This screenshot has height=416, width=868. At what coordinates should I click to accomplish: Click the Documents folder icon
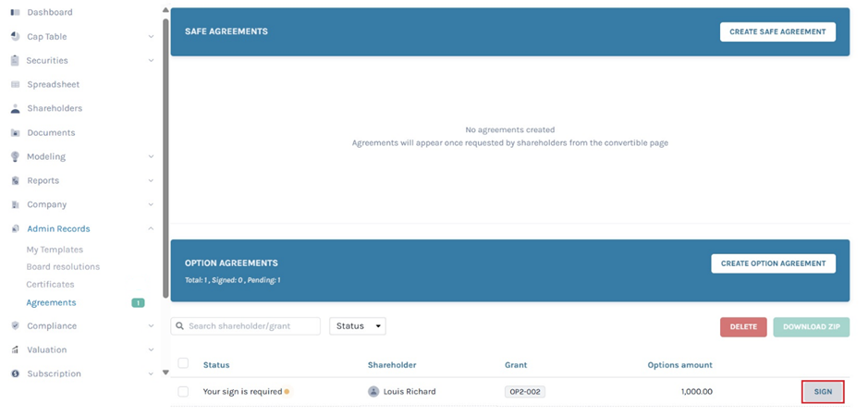coord(15,132)
